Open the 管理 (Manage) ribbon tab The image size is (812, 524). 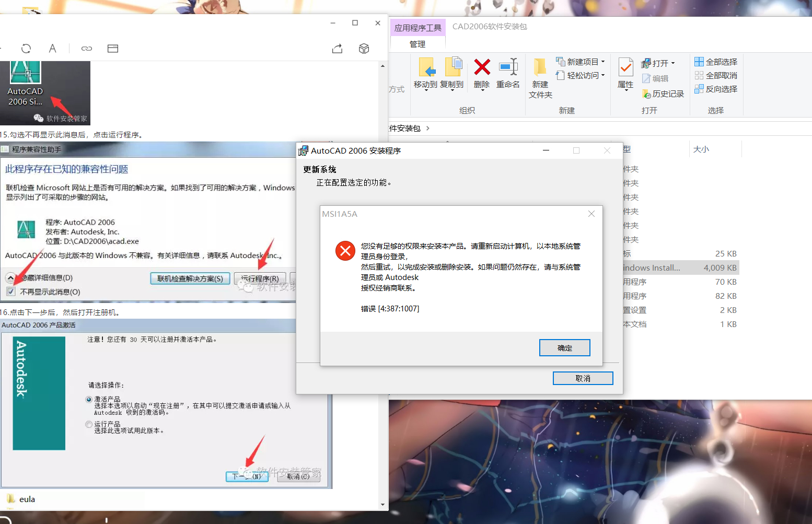[417, 44]
